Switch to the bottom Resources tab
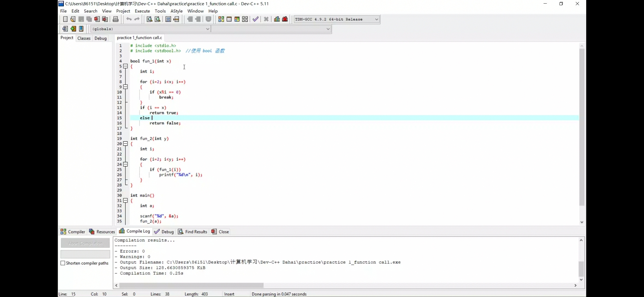644x297 pixels. pyautogui.click(x=102, y=232)
